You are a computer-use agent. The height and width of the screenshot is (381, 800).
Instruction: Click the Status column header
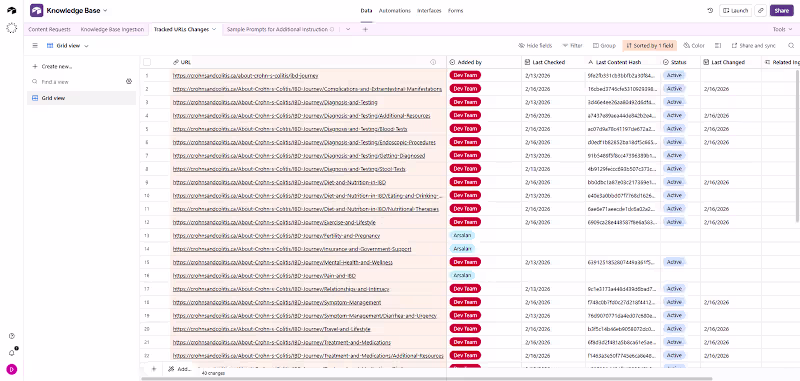(680, 62)
